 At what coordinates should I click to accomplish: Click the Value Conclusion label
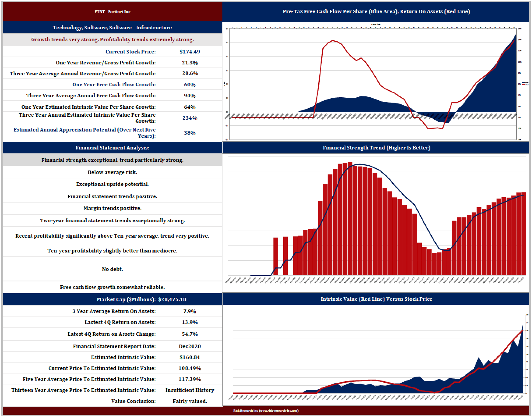134,401
